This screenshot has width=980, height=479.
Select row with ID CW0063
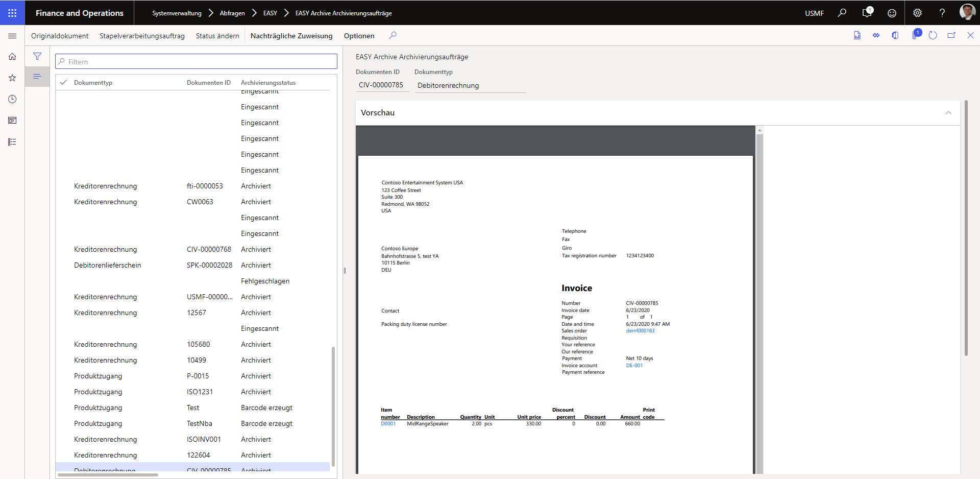point(192,202)
